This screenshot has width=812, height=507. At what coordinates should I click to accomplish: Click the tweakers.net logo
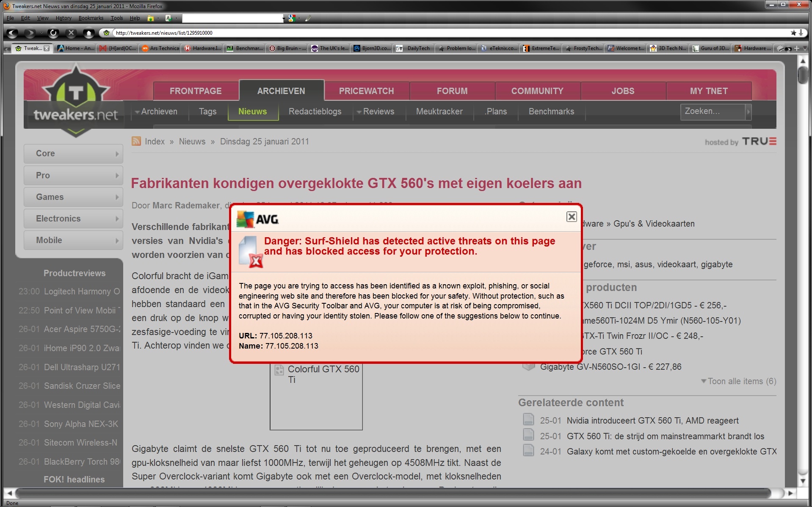[75, 102]
